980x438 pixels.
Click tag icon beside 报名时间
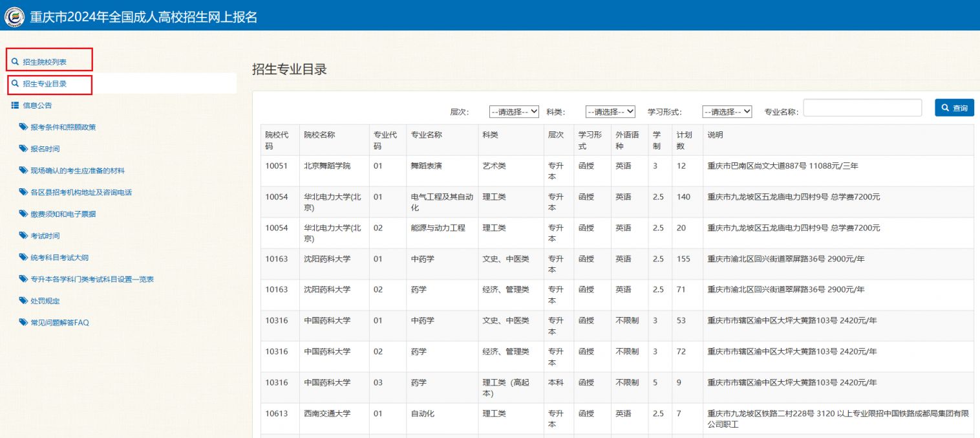(x=24, y=149)
